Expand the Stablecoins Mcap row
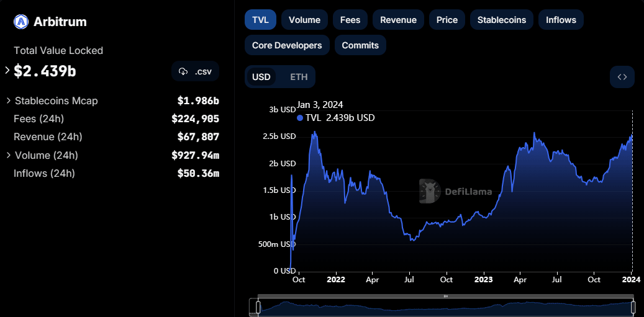644x317 pixels. (x=9, y=100)
